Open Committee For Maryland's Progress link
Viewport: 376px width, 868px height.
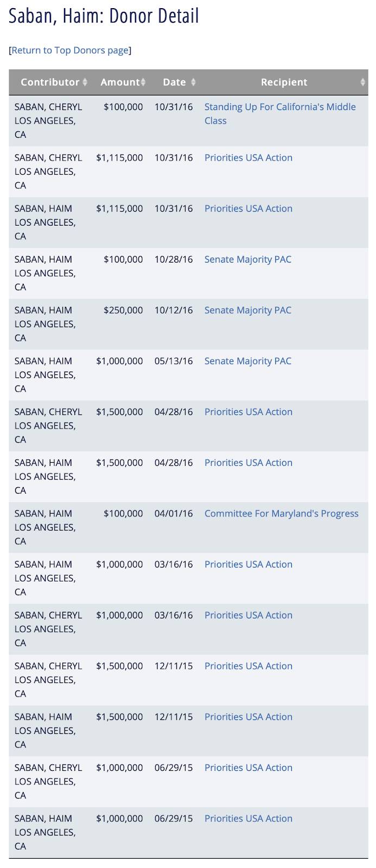coord(281,513)
